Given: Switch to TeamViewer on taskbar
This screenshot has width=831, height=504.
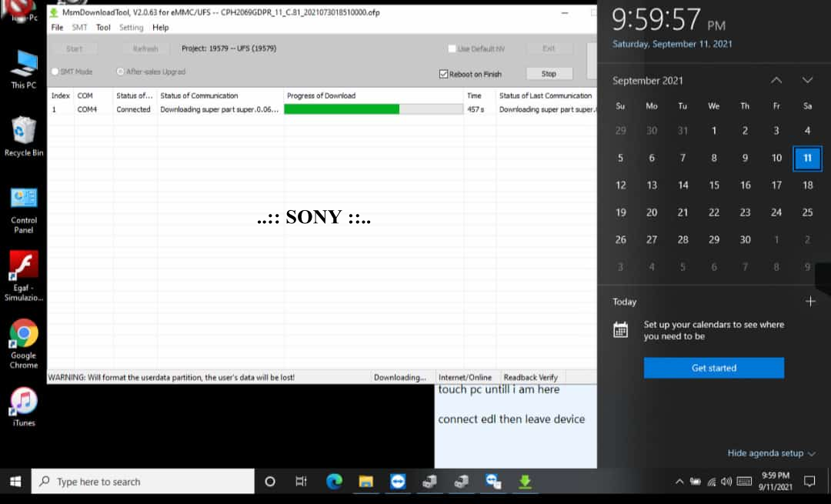Looking at the screenshot, I should click(398, 481).
